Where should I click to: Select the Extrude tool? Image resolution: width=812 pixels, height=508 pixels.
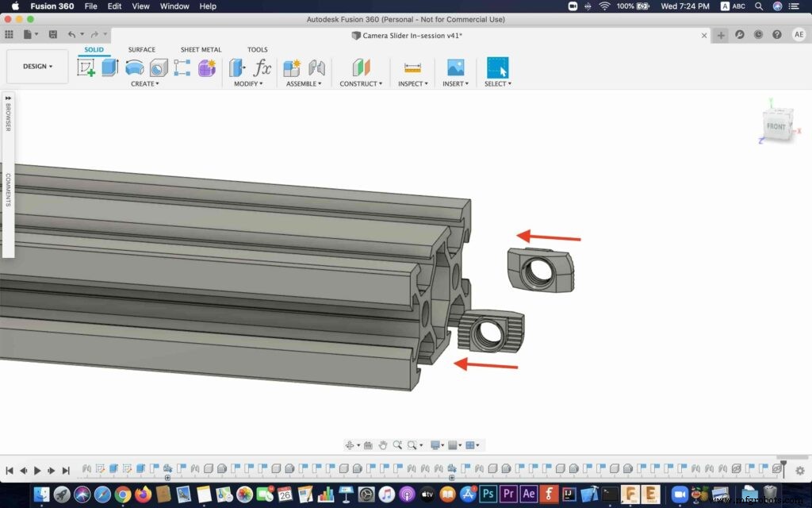coord(108,67)
